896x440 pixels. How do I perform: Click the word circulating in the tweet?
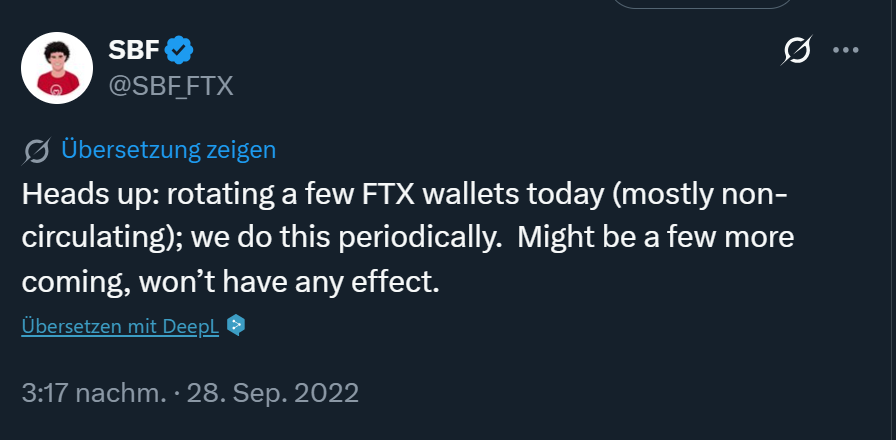point(92,238)
